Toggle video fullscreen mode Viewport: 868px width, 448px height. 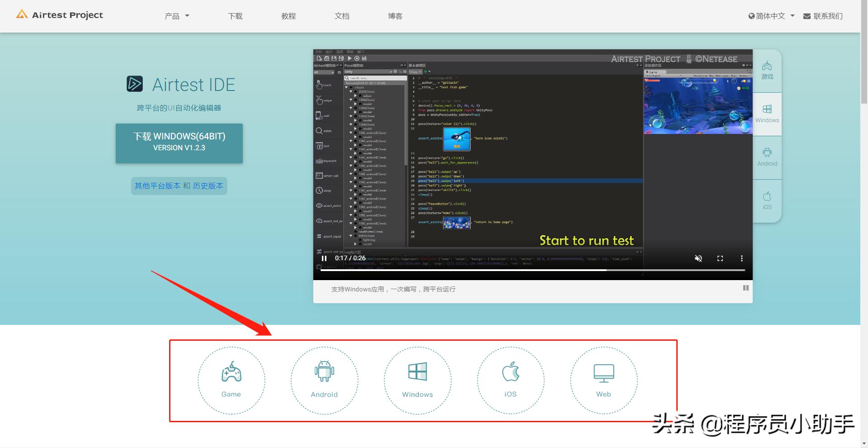(720, 258)
